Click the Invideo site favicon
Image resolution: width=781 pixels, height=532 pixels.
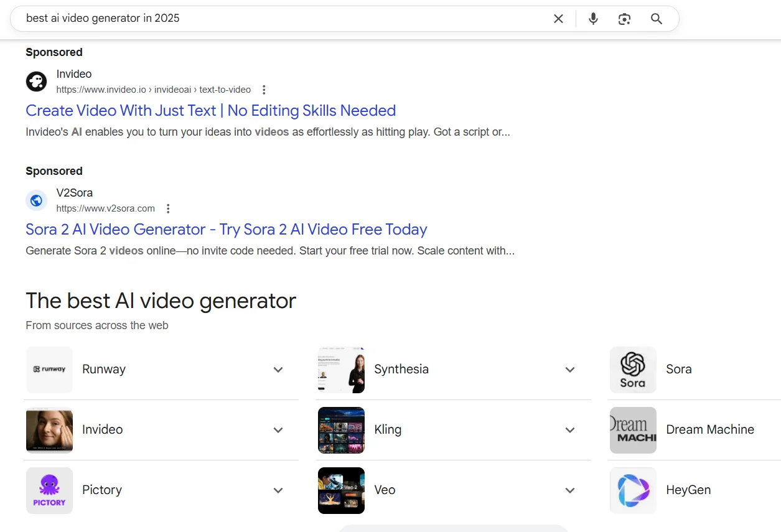[36, 82]
